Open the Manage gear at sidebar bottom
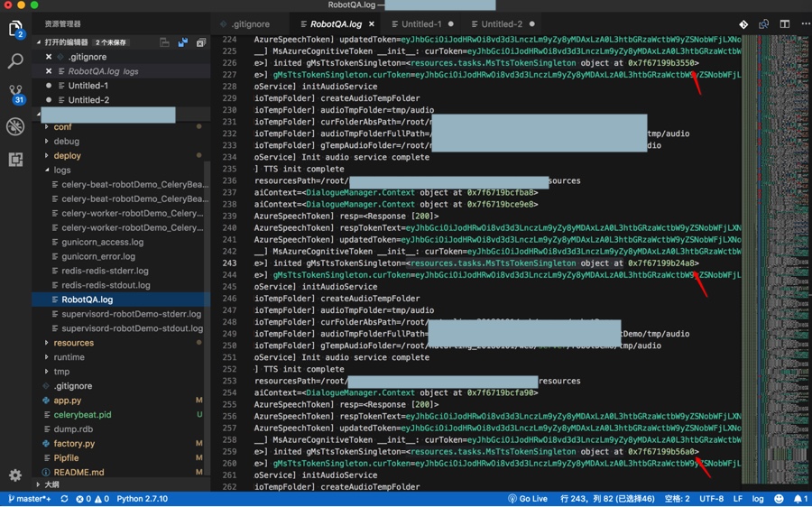 pyautogui.click(x=15, y=475)
